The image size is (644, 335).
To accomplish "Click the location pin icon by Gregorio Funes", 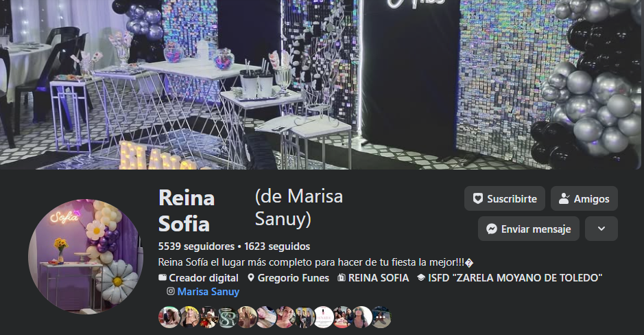I will pos(251,278).
